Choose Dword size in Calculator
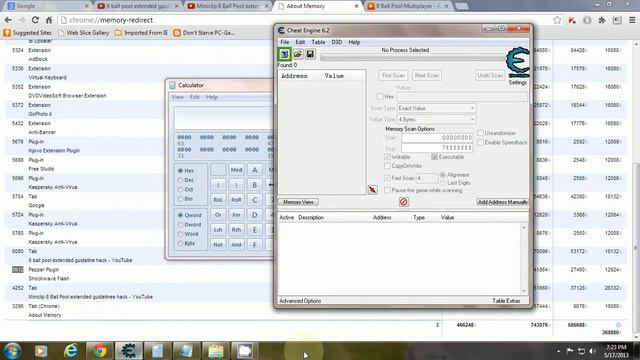Viewport: 640px width, 360px height. [180, 224]
